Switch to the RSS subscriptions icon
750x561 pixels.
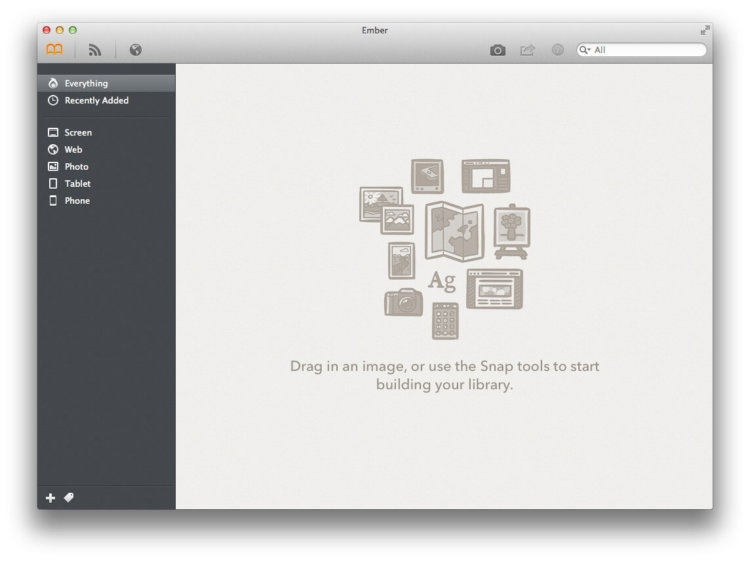pyautogui.click(x=95, y=50)
